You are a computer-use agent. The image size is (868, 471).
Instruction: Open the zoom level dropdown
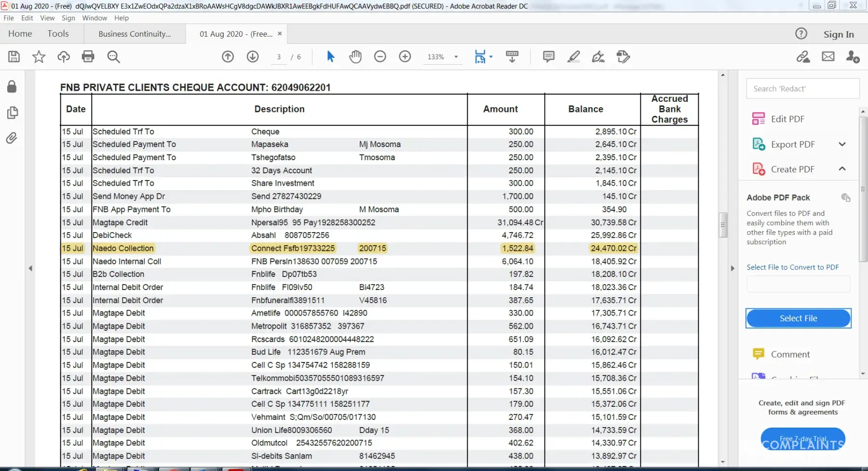[x=456, y=57]
